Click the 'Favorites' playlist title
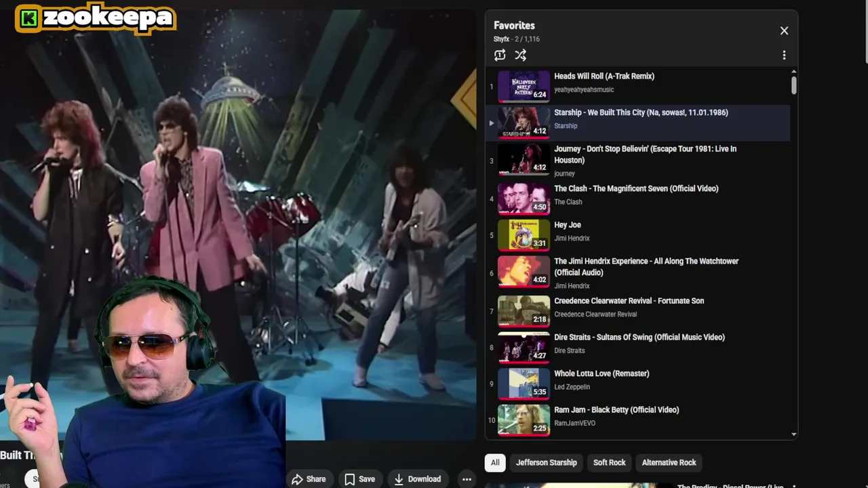This screenshot has height=488, width=868. 514,25
